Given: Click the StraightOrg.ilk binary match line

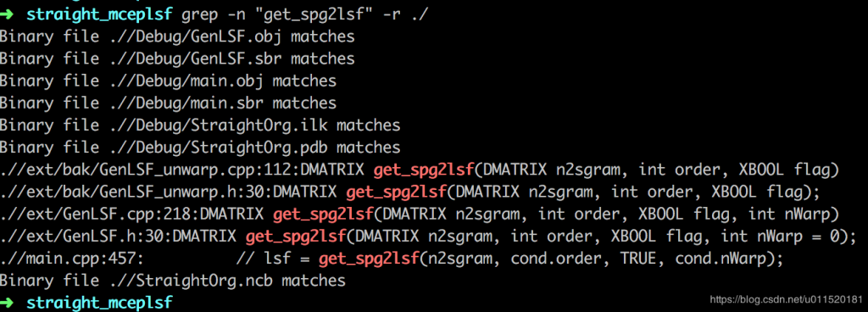Looking at the screenshot, I should [x=200, y=125].
